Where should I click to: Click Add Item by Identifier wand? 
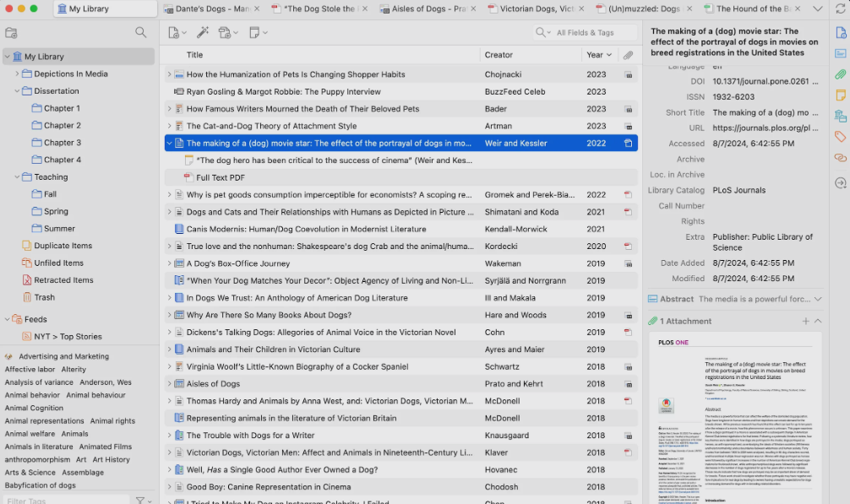pyautogui.click(x=203, y=32)
